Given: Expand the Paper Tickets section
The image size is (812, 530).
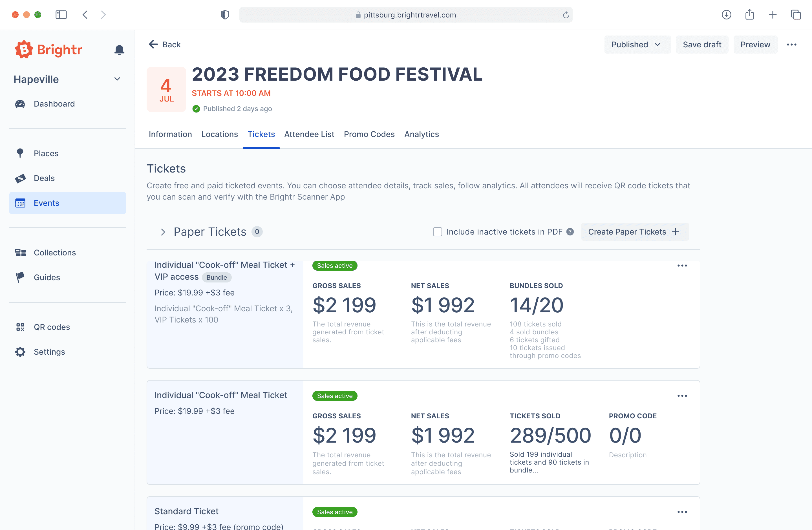Looking at the screenshot, I should (163, 232).
